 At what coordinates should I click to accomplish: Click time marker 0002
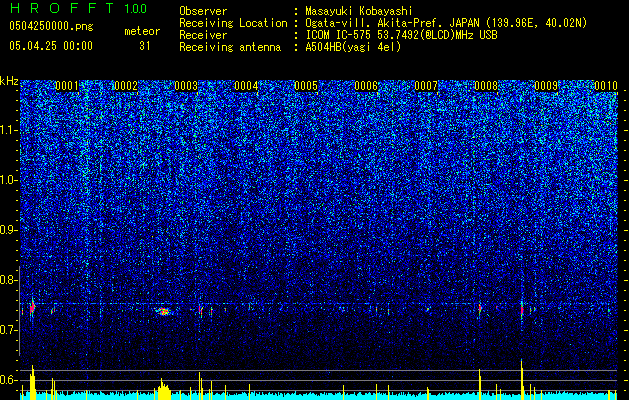point(126,86)
